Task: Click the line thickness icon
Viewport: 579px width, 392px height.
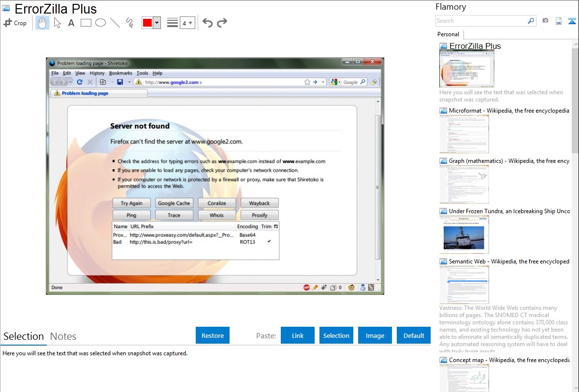Action: pyautogui.click(x=173, y=23)
